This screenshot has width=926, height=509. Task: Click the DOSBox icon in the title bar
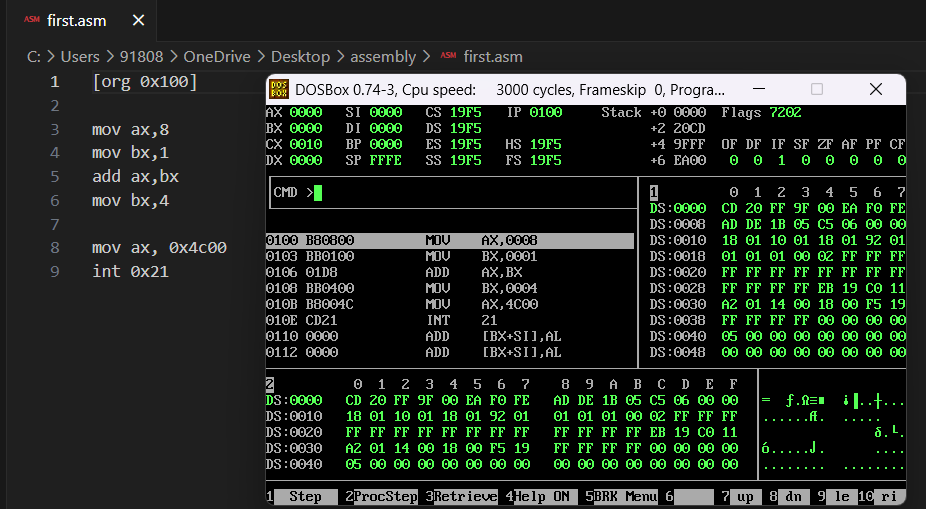279,90
